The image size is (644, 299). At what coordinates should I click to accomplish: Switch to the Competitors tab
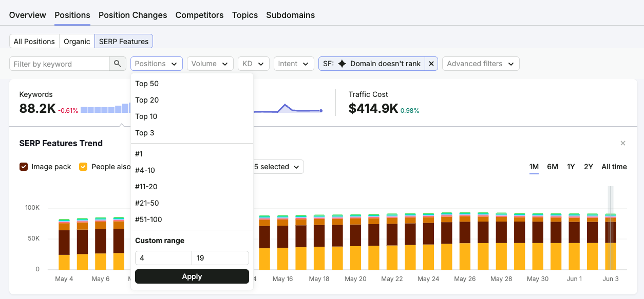pos(200,15)
